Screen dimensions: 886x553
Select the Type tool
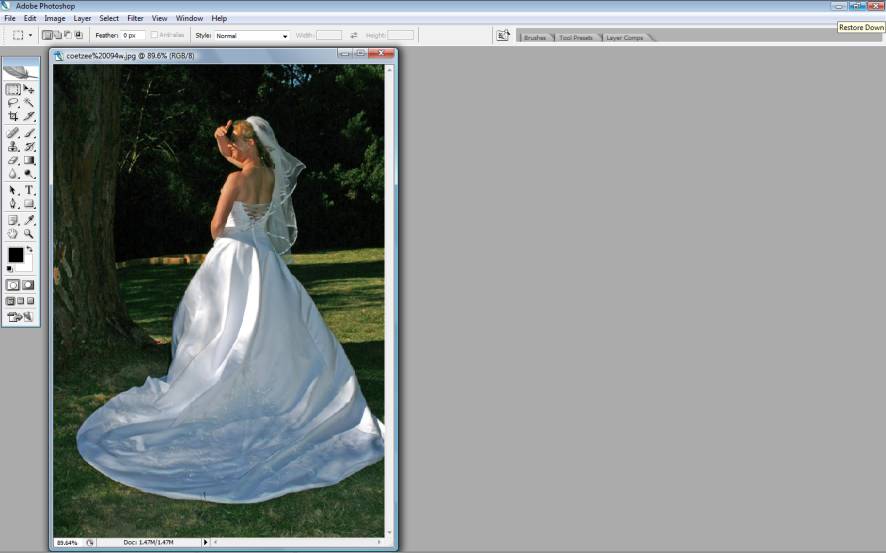29,190
